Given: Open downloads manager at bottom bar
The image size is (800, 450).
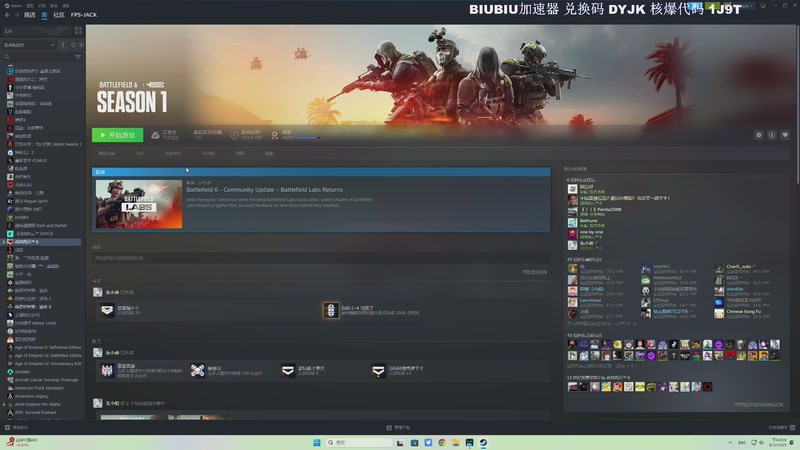Looking at the screenshot, I should click(x=398, y=428).
